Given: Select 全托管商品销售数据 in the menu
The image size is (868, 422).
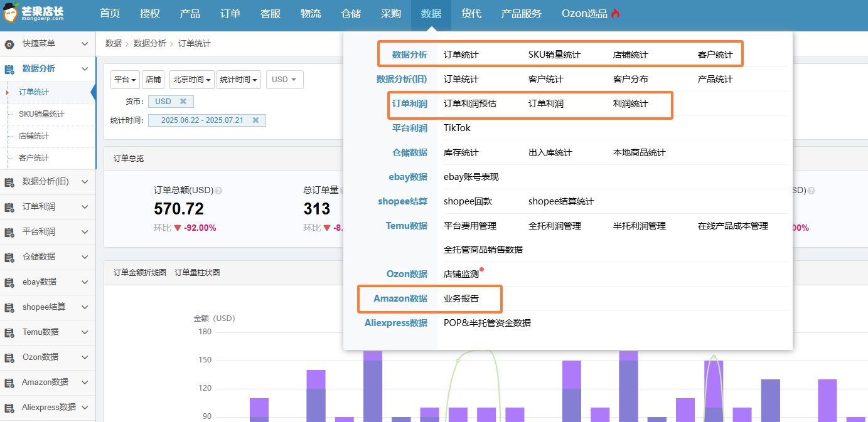Looking at the screenshot, I should (x=483, y=250).
